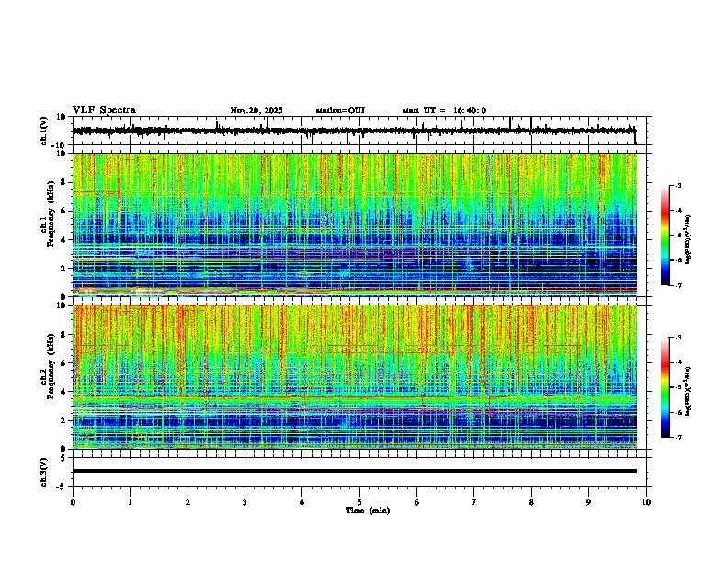
Task: Click the "-3" label on ch.2 color bar
Action: pyautogui.click(x=678, y=338)
